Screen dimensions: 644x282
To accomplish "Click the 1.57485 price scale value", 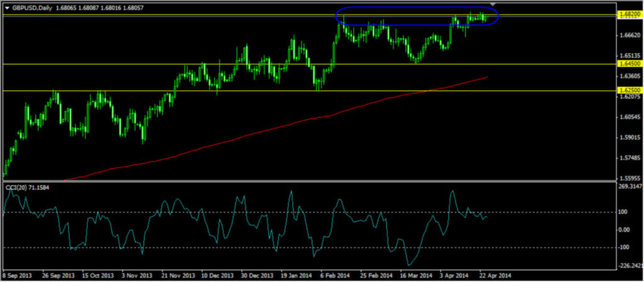I will click(x=630, y=158).
